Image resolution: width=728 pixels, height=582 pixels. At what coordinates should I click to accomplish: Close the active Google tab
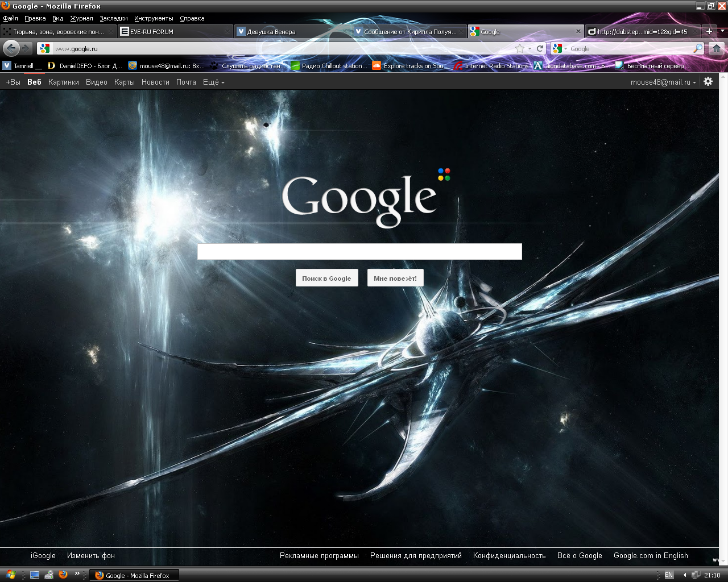[578, 31]
